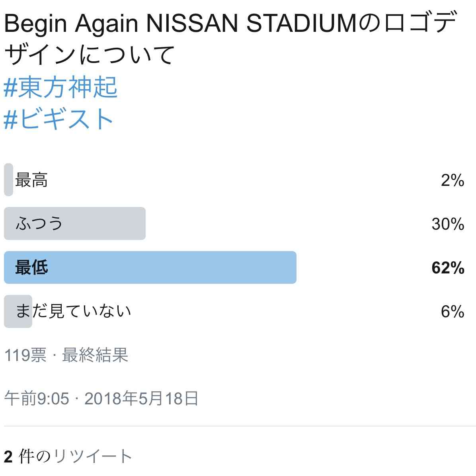The height and width of the screenshot is (476, 476).
Task: Click the Begin Again NISSAN STADIUM tweet text
Action: [180, 23]
